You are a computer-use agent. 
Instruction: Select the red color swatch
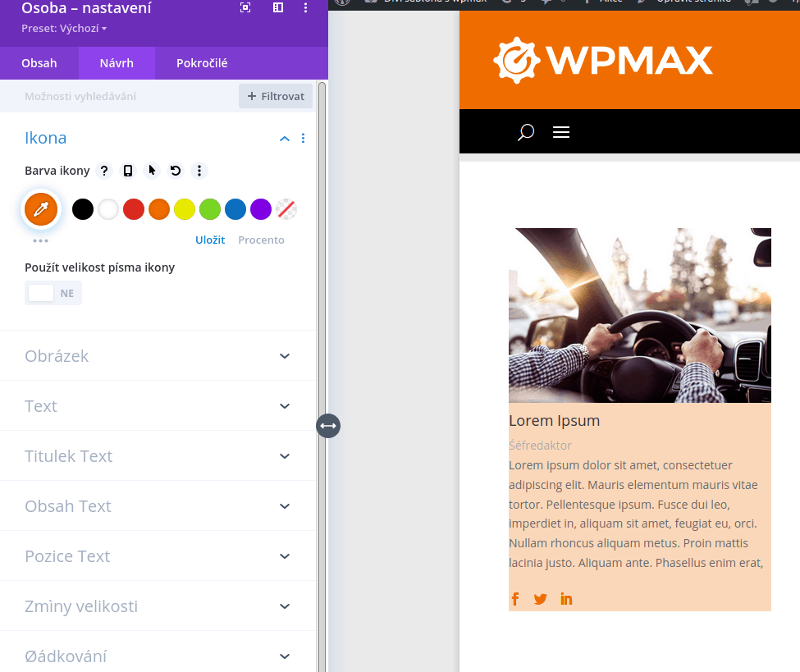coord(134,209)
